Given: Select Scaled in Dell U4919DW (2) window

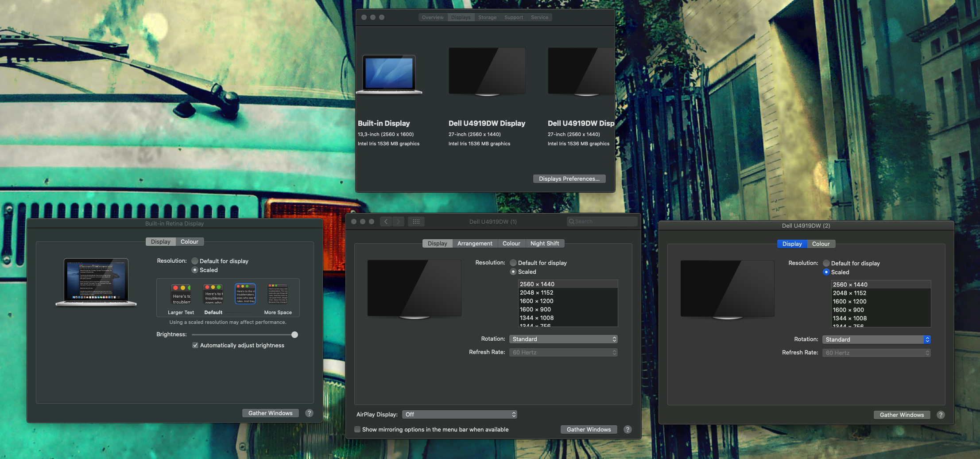Looking at the screenshot, I should 826,272.
